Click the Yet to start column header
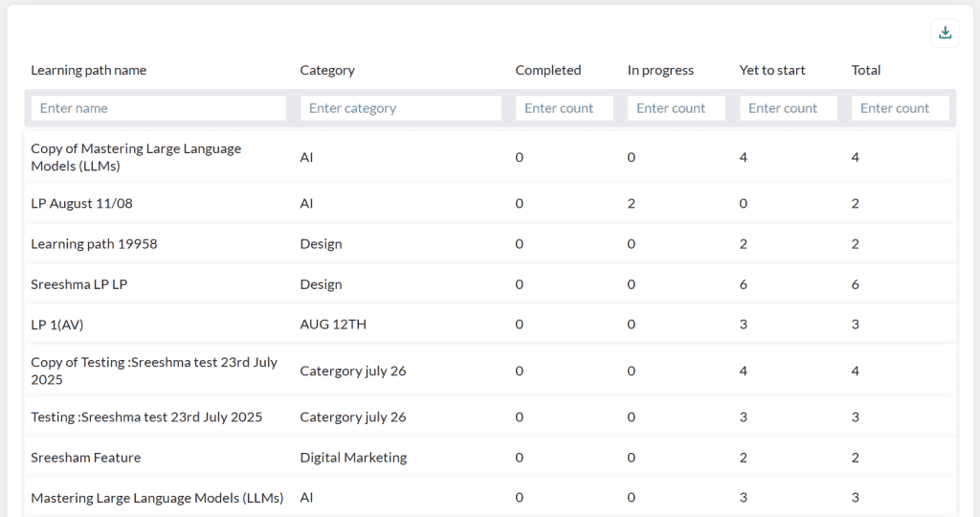 pyautogui.click(x=772, y=70)
